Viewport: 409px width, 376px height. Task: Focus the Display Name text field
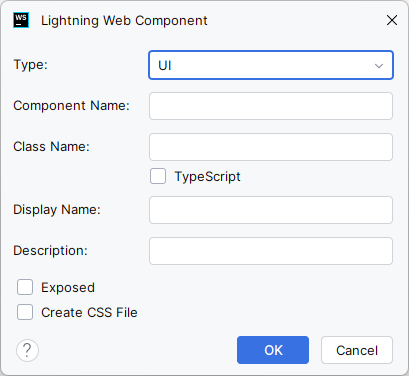click(x=271, y=210)
